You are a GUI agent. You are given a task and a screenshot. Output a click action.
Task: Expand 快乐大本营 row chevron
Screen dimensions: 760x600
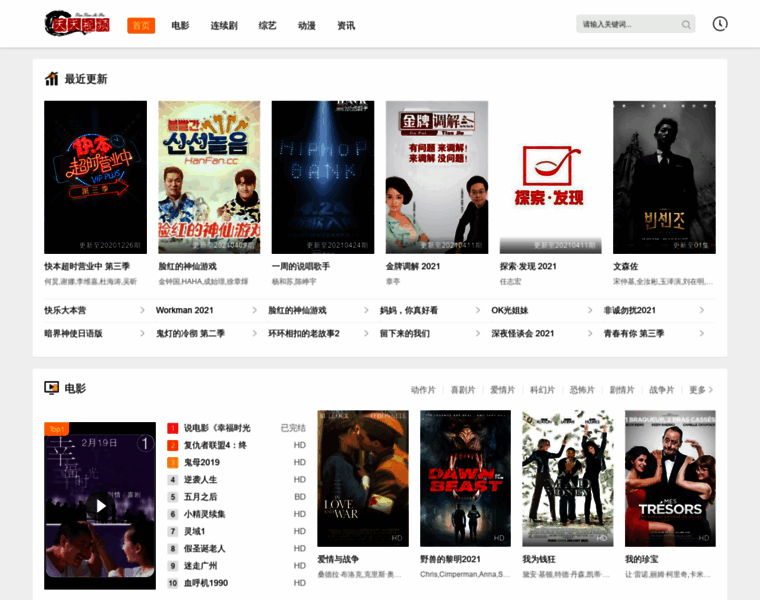point(142,310)
